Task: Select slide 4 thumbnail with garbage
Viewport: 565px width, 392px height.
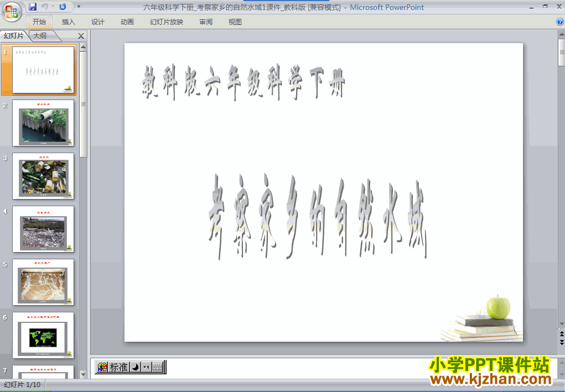Action: (x=43, y=229)
